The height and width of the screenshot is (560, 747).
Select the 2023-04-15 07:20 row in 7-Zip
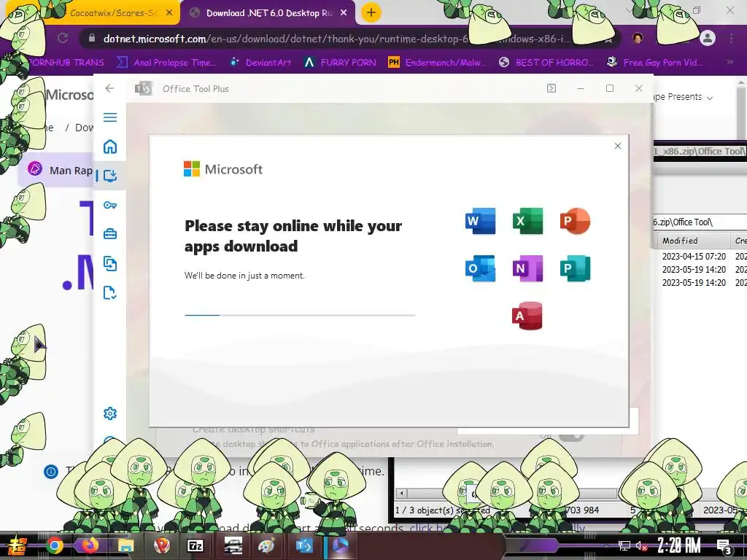700,256
